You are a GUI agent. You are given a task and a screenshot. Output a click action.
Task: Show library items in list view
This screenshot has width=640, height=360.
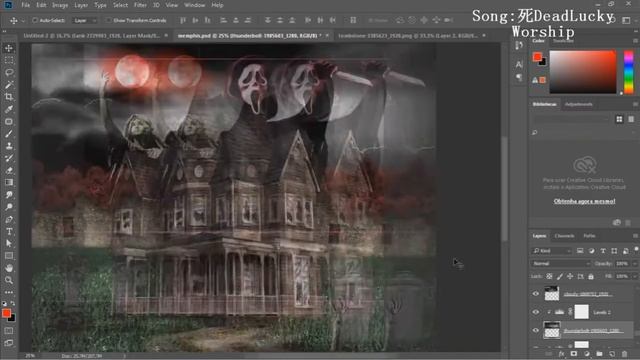click(631, 119)
